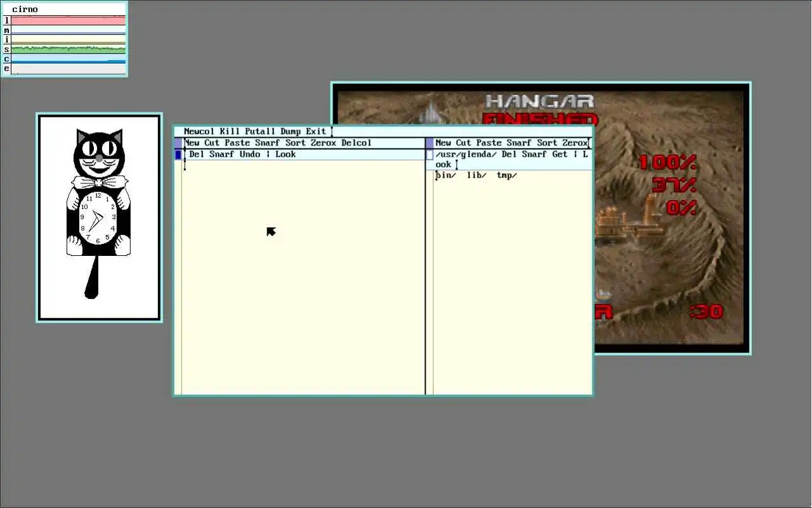Viewport: 812px width, 508px height.
Task: Click the catclock cat's face
Action: click(99, 155)
